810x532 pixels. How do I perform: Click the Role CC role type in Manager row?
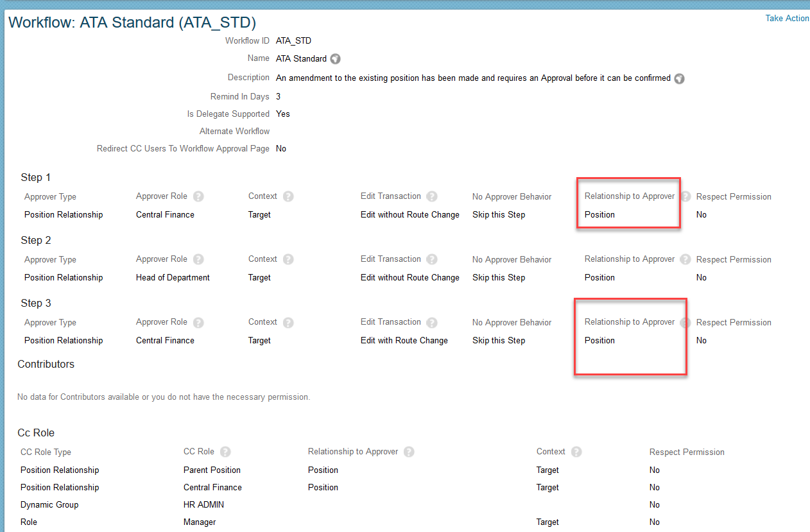point(29,522)
